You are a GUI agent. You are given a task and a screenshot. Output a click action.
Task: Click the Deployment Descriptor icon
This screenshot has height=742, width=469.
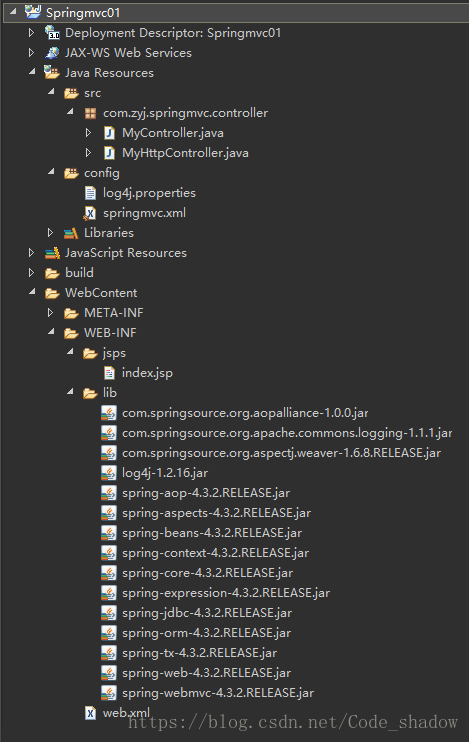52,33
